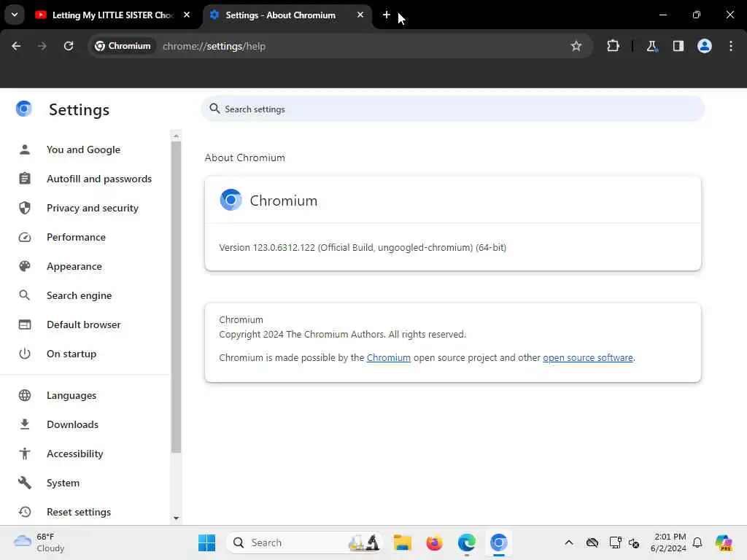
Task: Open Microsoft Edge from the taskbar
Action: (467, 542)
